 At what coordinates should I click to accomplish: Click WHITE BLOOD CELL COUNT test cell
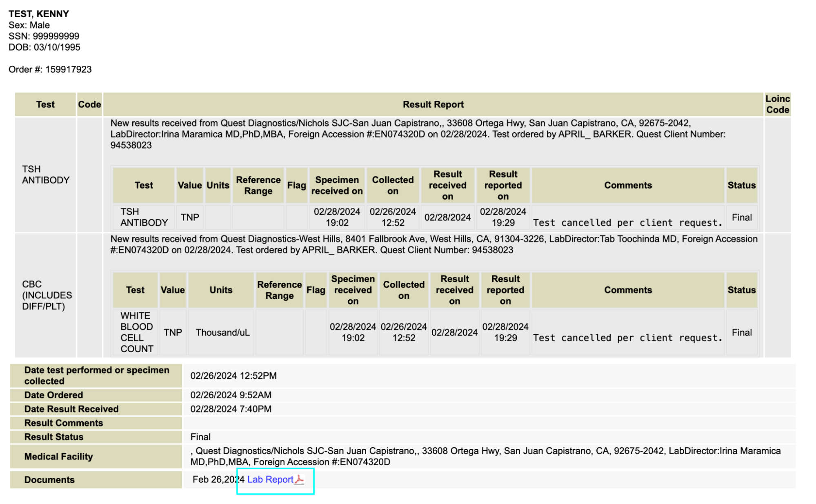click(136, 332)
